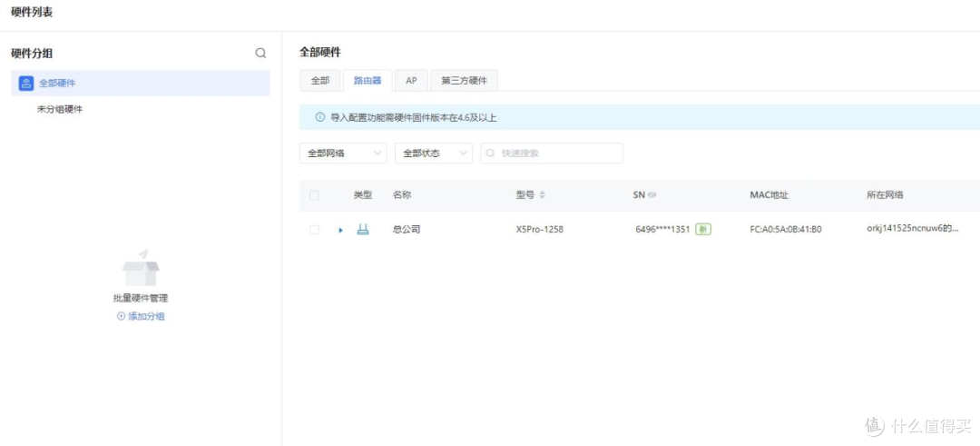
Task: Check the 总公司 row checkbox
Action: point(314,230)
